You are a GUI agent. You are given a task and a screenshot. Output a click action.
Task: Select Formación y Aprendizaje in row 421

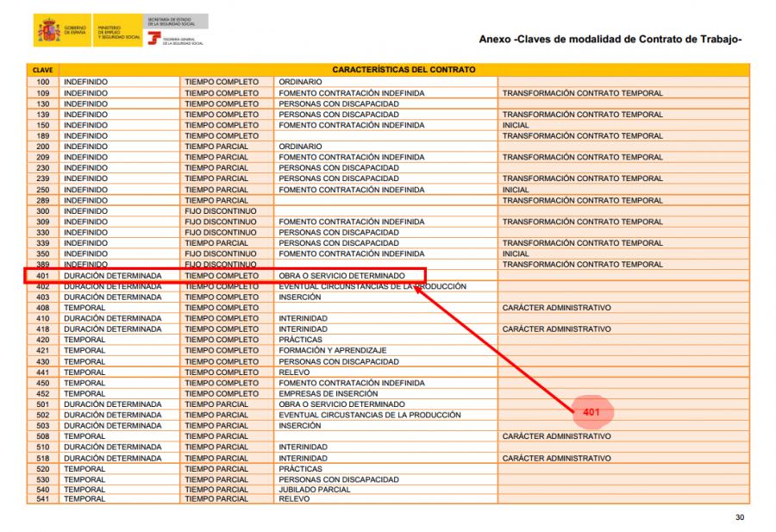tap(332, 351)
